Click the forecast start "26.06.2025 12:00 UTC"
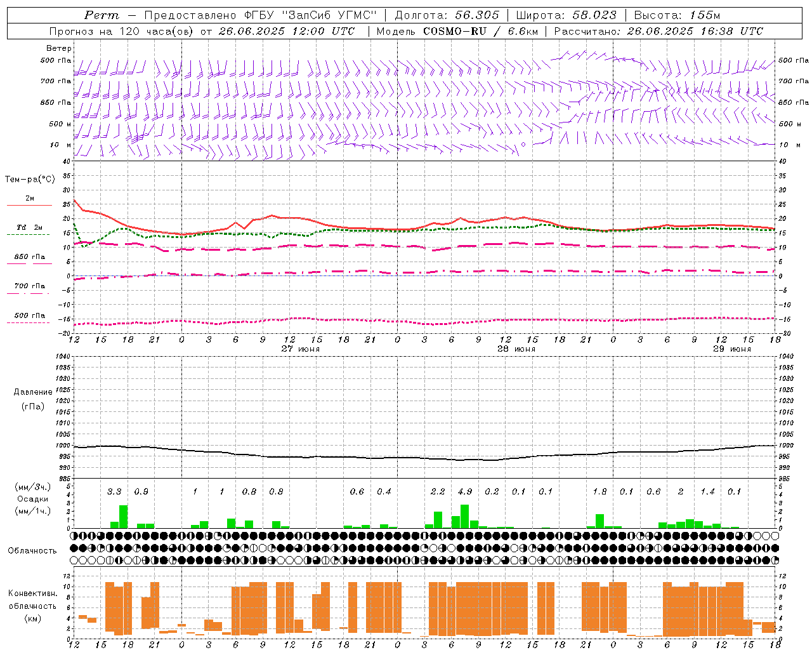 (x=287, y=31)
